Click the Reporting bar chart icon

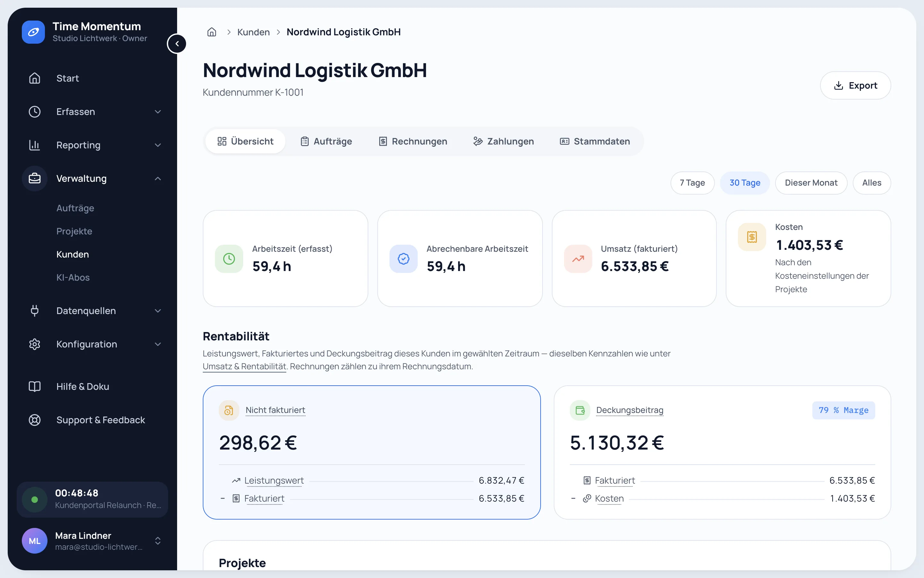35,145
